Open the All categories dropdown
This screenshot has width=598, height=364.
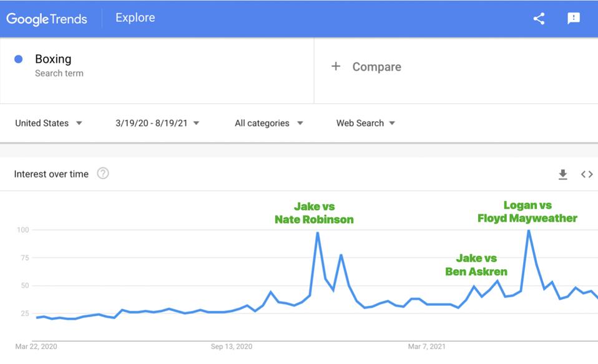coord(269,123)
